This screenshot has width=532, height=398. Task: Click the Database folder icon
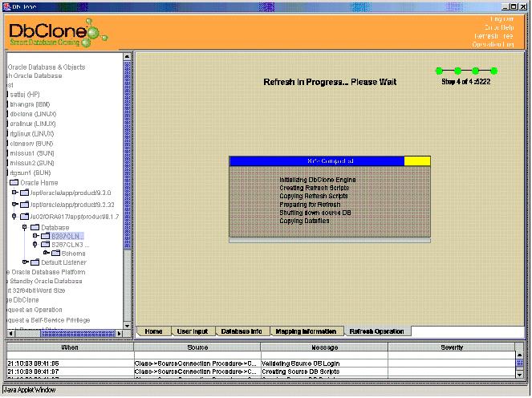35,227
